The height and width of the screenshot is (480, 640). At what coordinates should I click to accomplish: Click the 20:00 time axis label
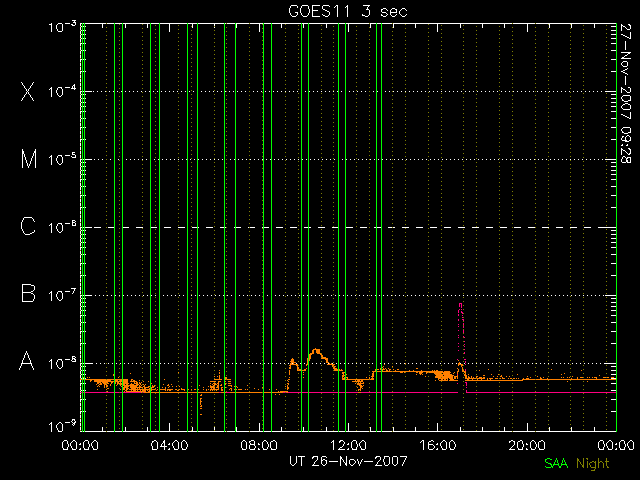click(527, 445)
